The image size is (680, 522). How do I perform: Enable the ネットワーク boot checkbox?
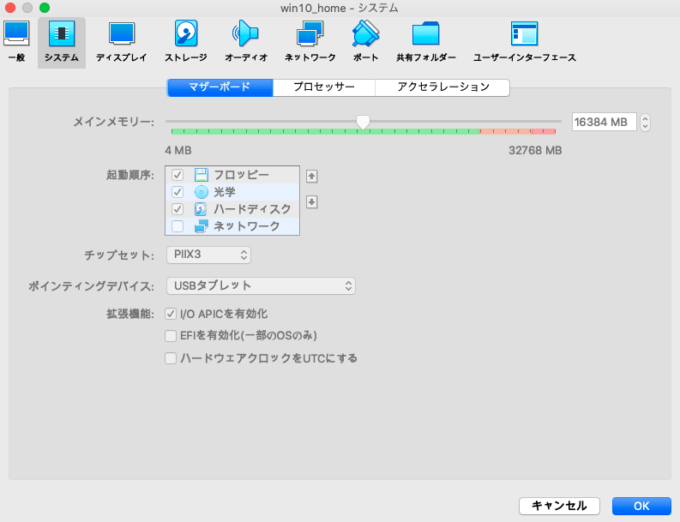(177, 226)
